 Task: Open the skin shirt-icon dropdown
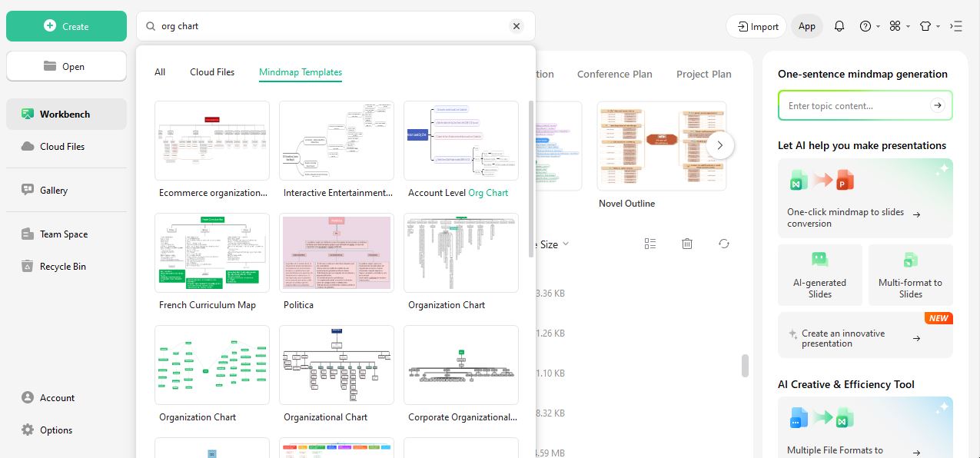click(930, 26)
